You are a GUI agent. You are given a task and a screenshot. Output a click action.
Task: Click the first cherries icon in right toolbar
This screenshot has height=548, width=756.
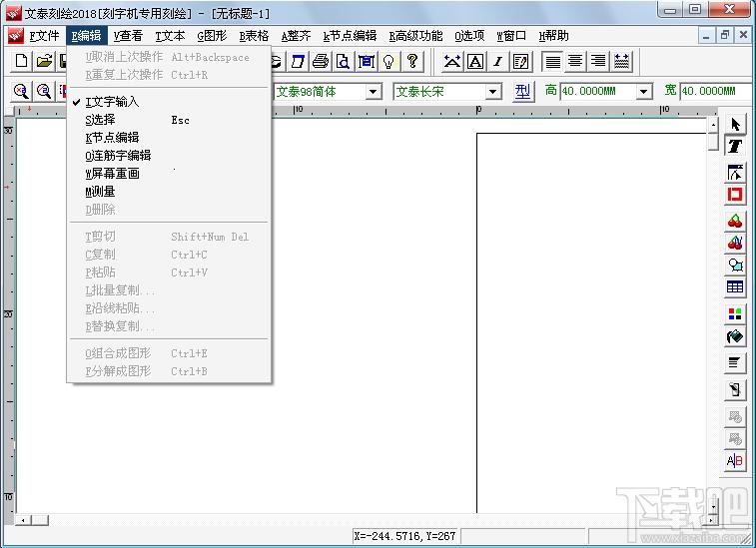[734, 221]
